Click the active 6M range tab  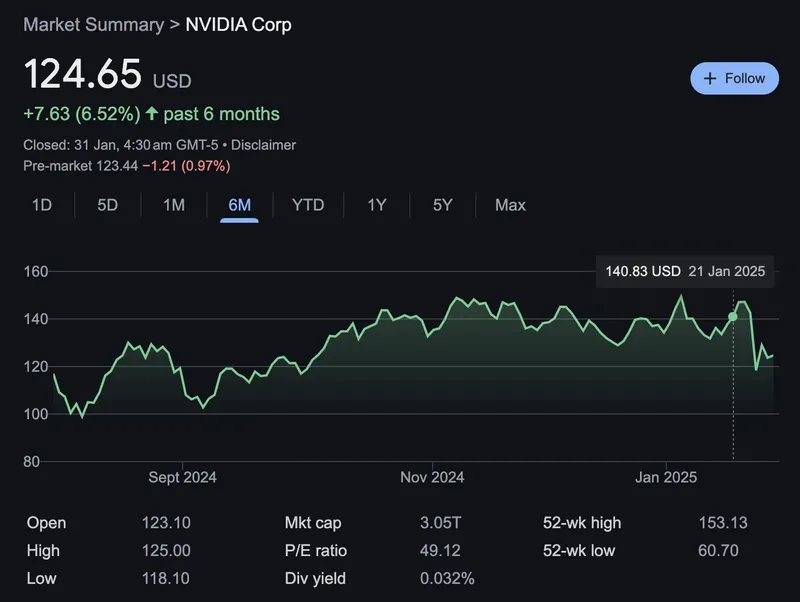240,205
